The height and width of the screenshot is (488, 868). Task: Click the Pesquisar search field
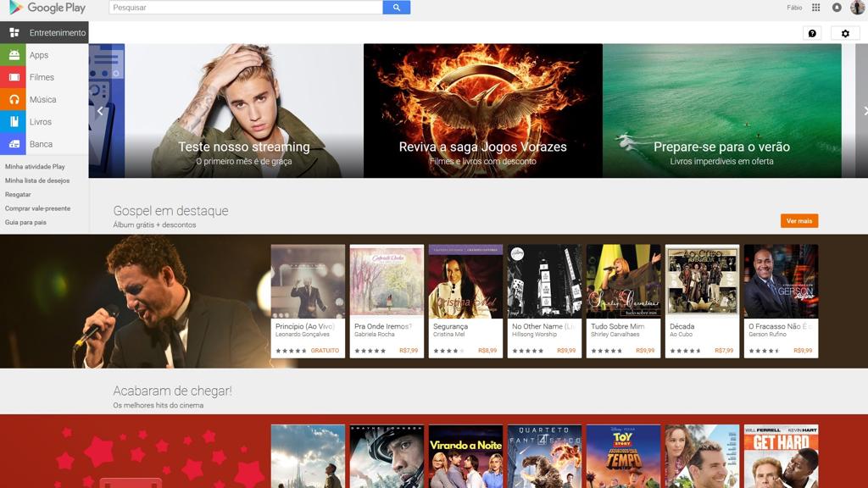[246, 8]
